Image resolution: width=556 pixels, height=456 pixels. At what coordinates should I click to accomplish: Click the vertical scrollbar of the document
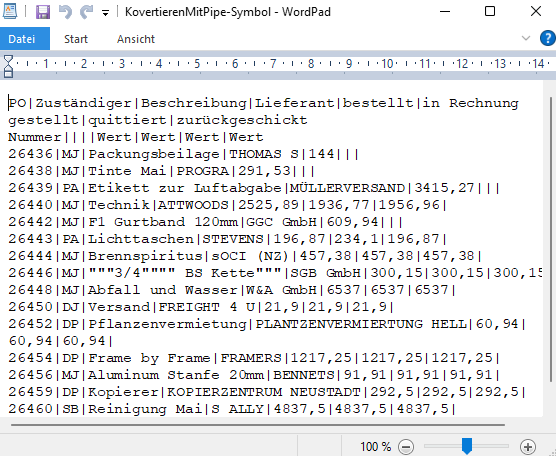tap(551, 240)
